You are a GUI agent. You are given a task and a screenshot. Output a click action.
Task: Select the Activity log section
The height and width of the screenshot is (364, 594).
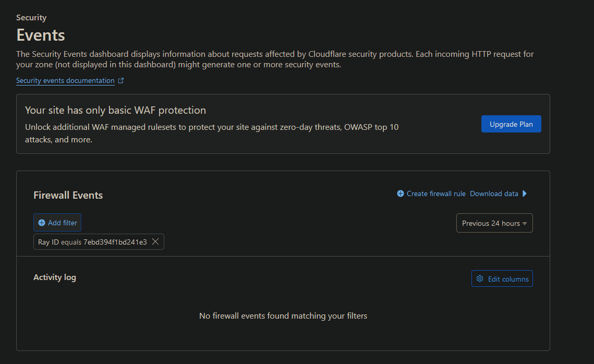click(x=55, y=277)
